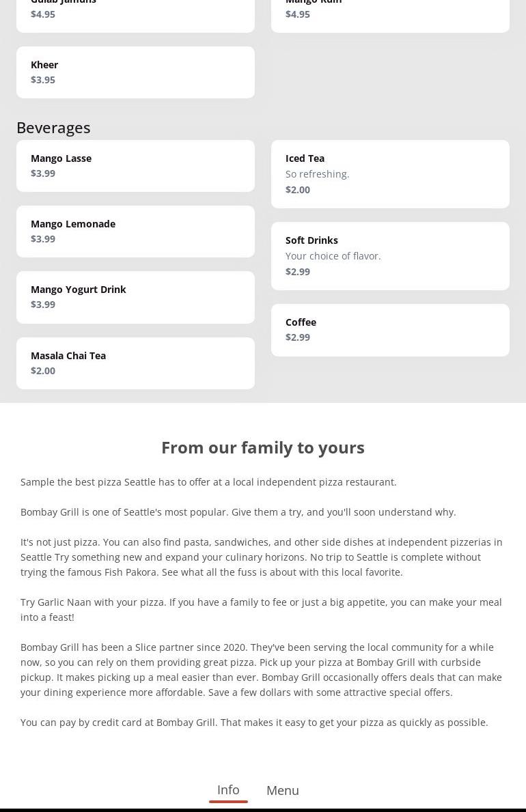Open the Soft Drinks item card
This screenshot has height=812, width=526.
coord(390,256)
